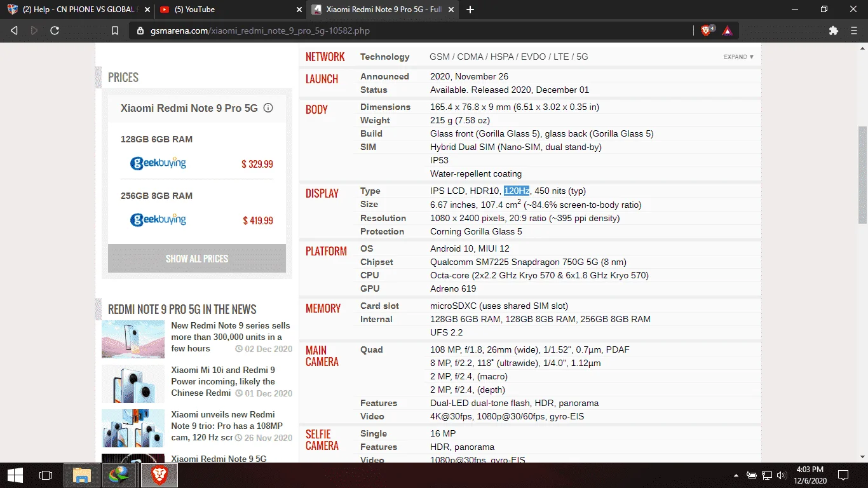868x488 pixels.
Task: Open the Windows Start menu
Action: tap(15, 475)
